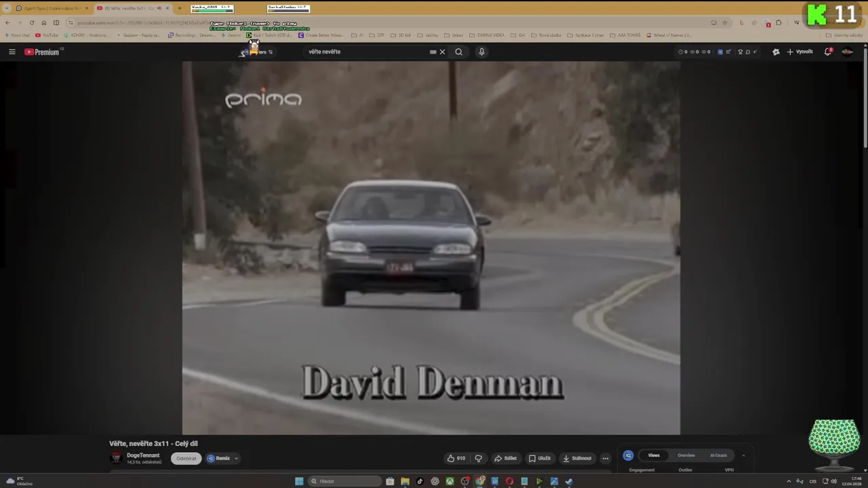Open the TikTok taskbar icon
This screenshot has height=488, width=868.
[420, 481]
